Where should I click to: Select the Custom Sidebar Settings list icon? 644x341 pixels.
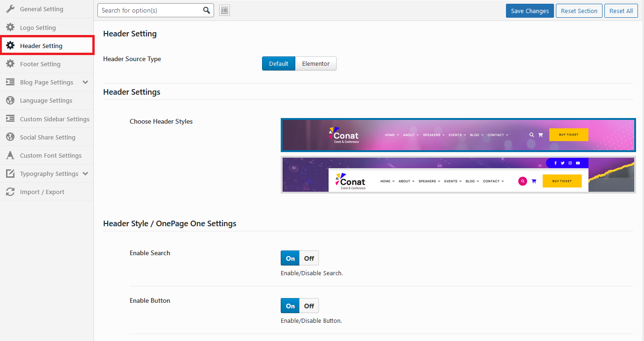12,118
